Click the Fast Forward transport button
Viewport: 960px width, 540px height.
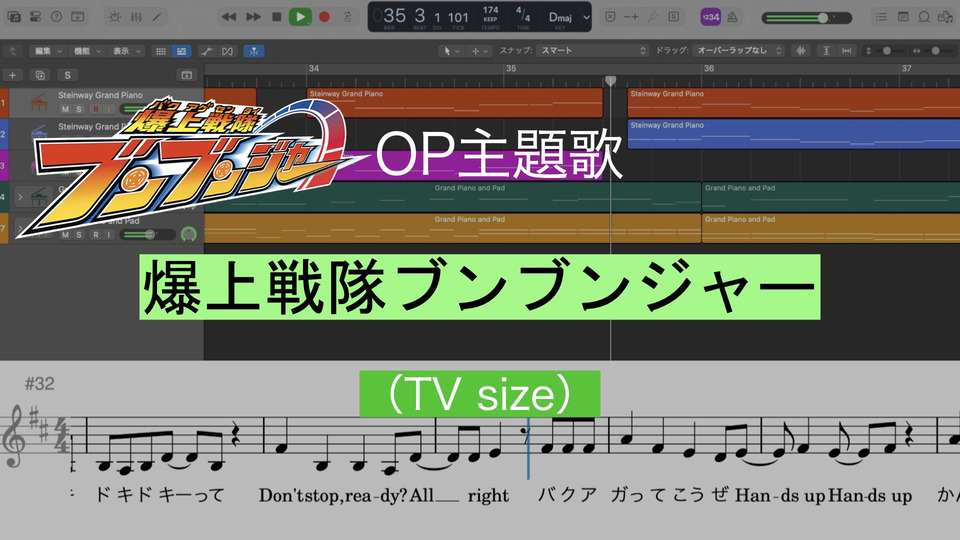[253, 17]
